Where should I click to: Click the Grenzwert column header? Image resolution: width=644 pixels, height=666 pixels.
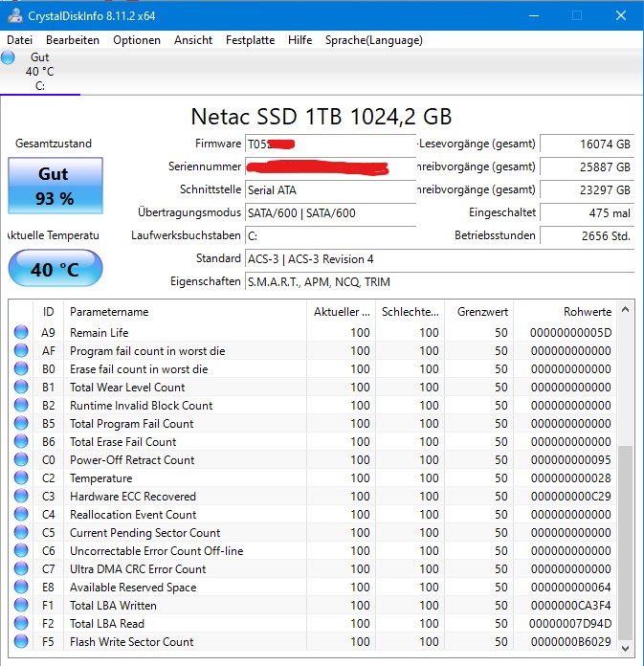479,312
